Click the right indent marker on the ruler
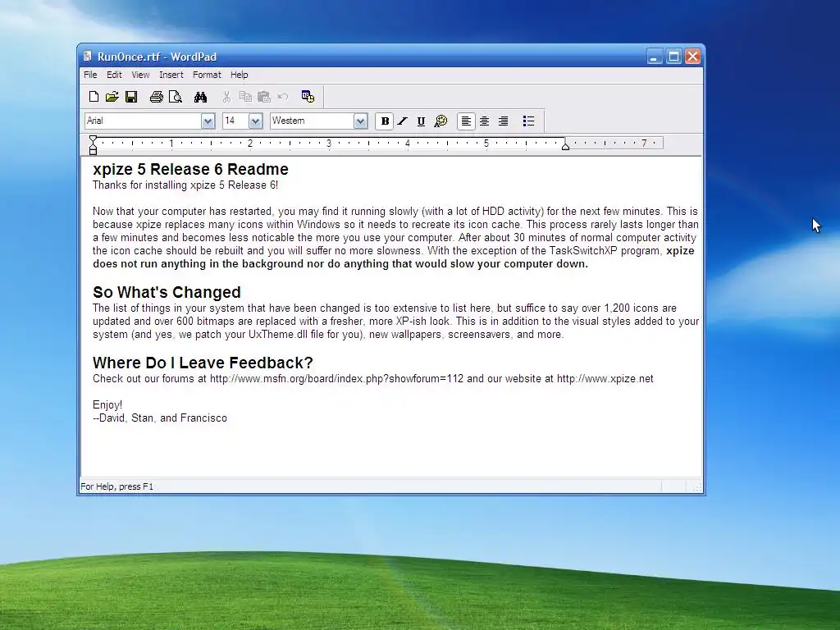Image resolution: width=840 pixels, height=630 pixels. (x=565, y=145)
